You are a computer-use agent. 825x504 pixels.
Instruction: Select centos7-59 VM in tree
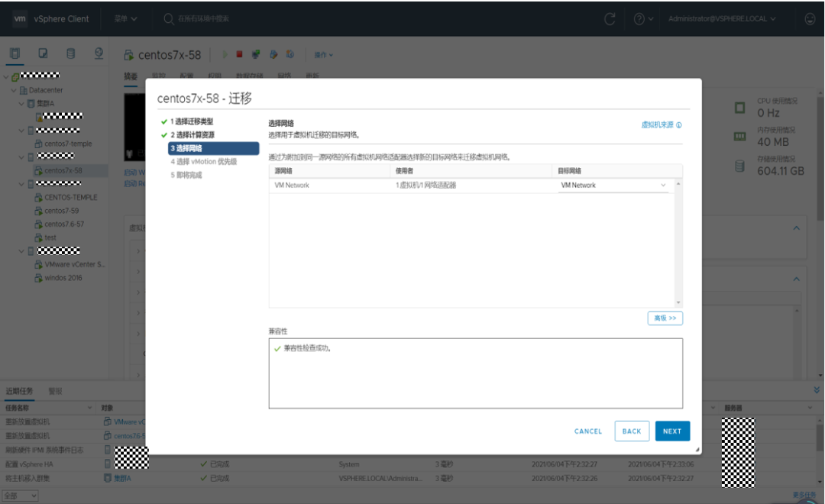(62, 211)
